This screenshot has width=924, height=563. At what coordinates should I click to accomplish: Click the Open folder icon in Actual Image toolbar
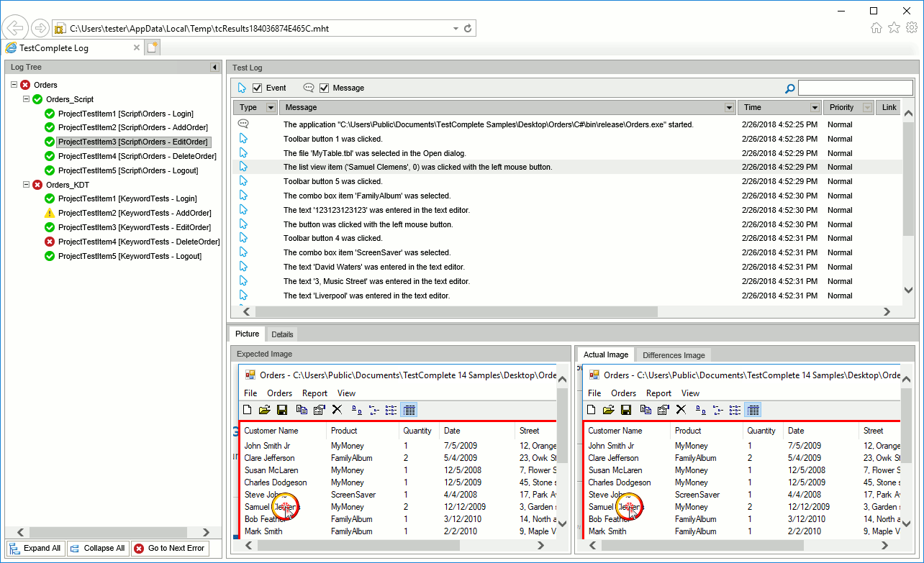click(x=609, y=410)
